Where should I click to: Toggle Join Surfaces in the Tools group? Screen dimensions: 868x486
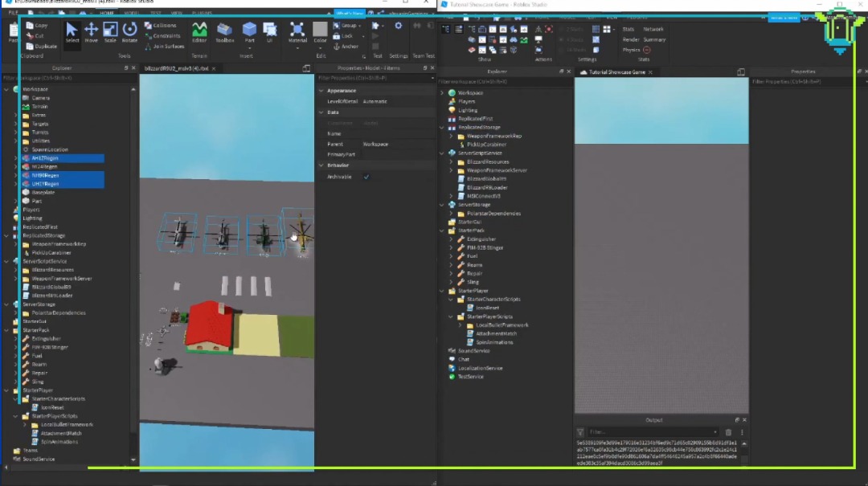[x=165, y=47]
